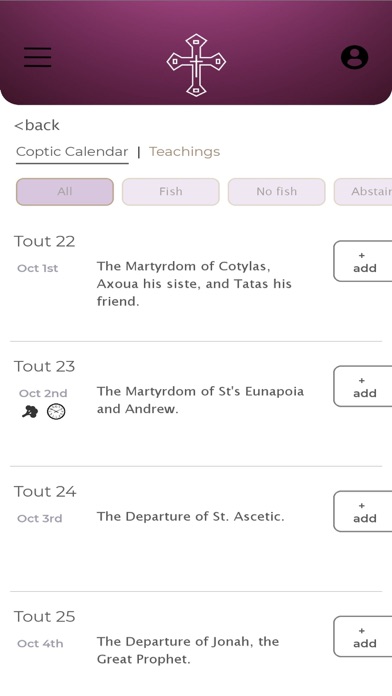The width and height of the screenshot is (392, 696).
Task: Add the Tout 24 event
Action: tap(363, 511)
